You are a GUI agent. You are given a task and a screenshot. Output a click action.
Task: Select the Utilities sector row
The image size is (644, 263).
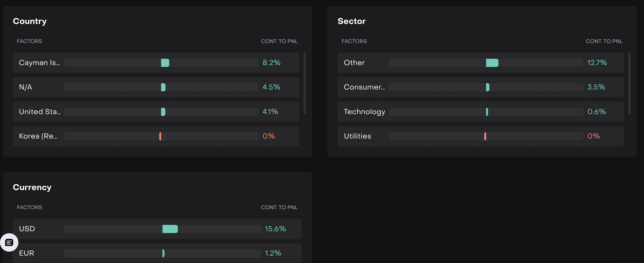pyautogui.click(x=357, y=136)
